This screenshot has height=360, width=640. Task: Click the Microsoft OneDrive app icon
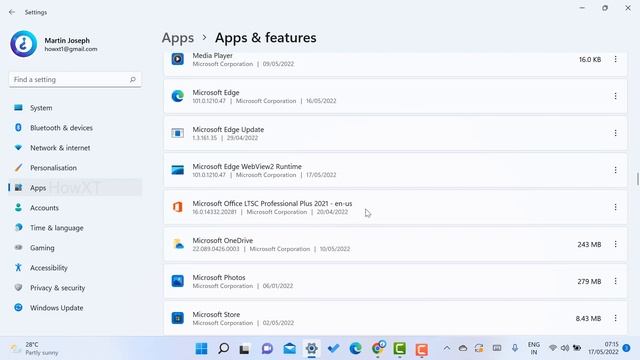pyautogui.click(x=178, y=244)
